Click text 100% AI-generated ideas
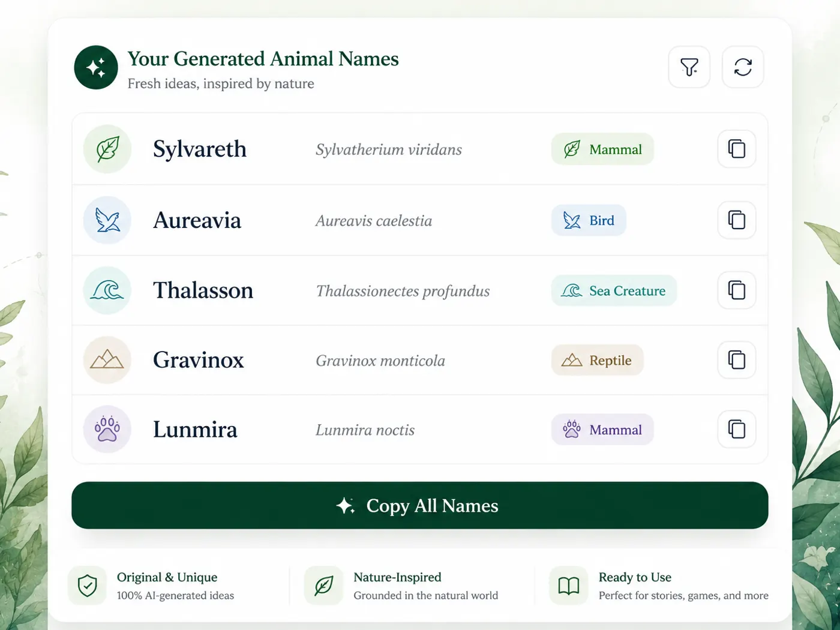This screenshot has width=840, height=630. pyautogui.click(x=175, y=596)
